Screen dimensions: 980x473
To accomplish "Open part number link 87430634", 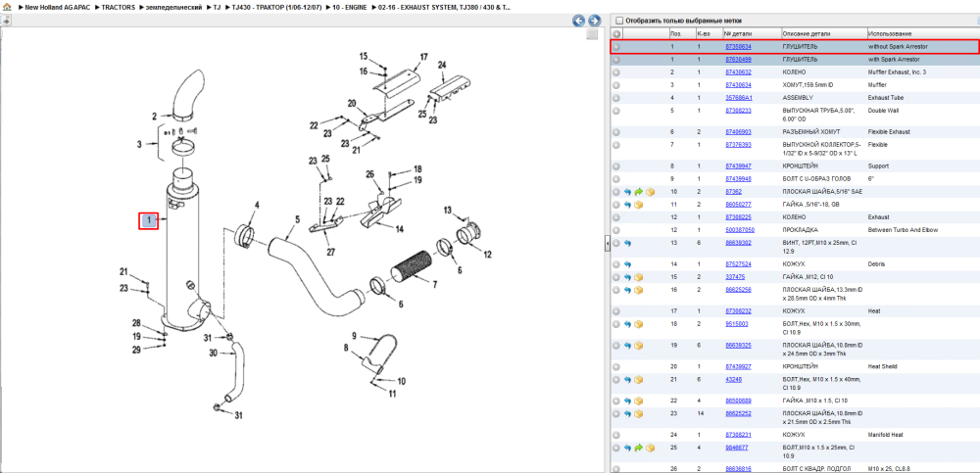I will coord(738,85).
